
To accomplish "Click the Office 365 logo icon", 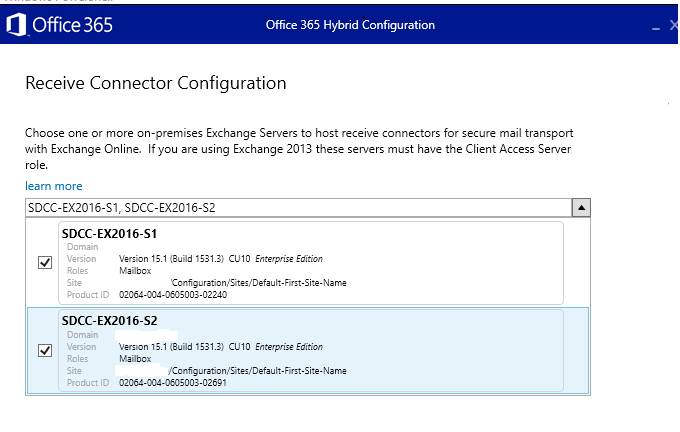I will [x=17, y=25].
